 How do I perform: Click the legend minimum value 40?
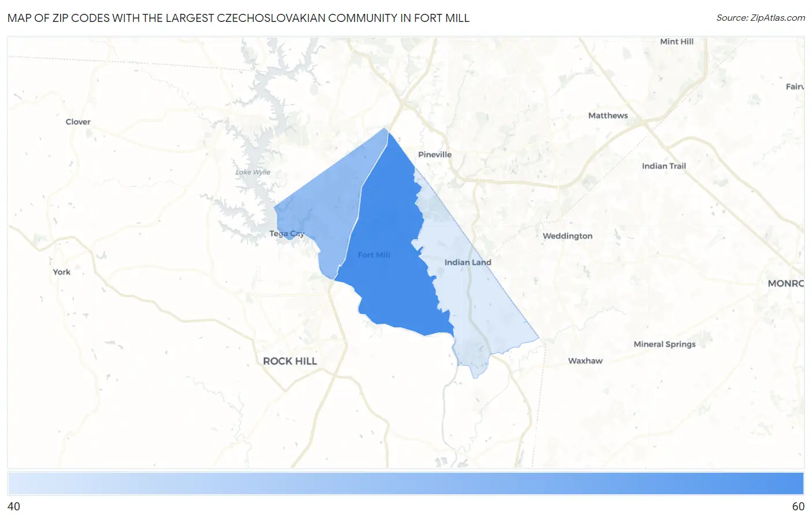14,506
